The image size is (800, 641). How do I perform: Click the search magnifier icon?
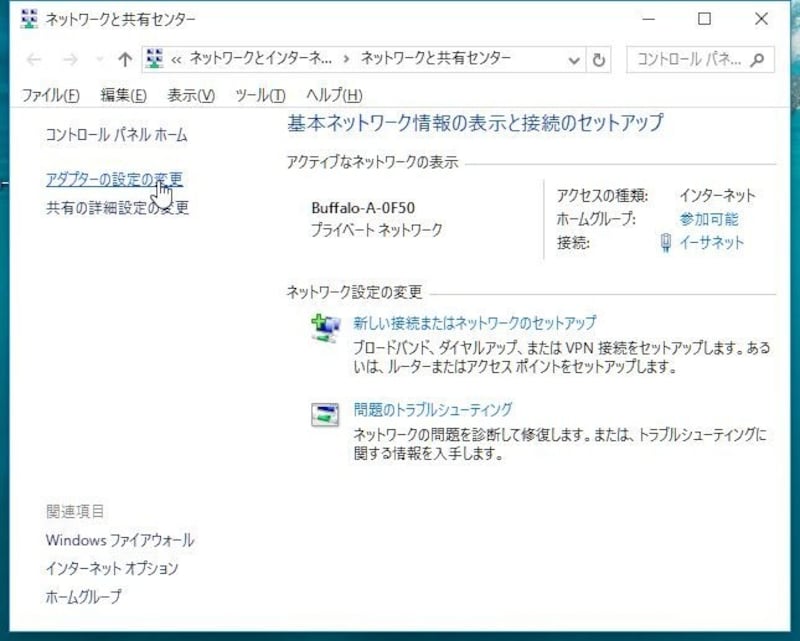(x=758, y=60)
